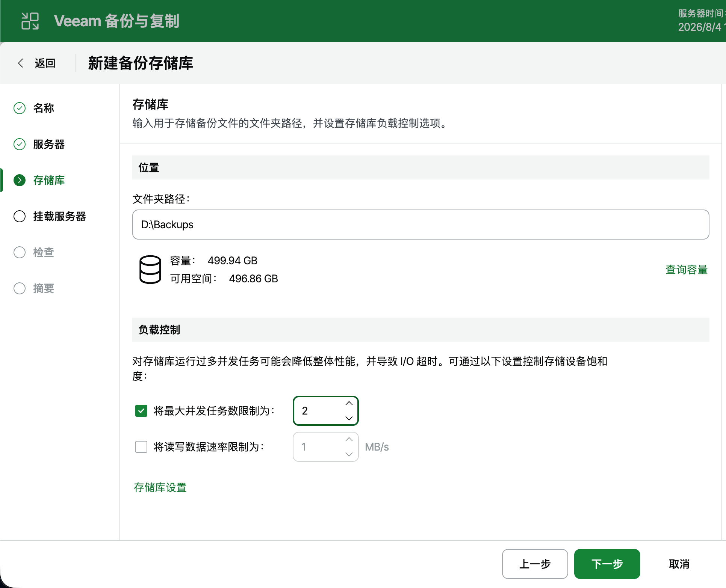Click the 上一步 button
This screenshot has width=726, height=588.
tap(535, 564)
